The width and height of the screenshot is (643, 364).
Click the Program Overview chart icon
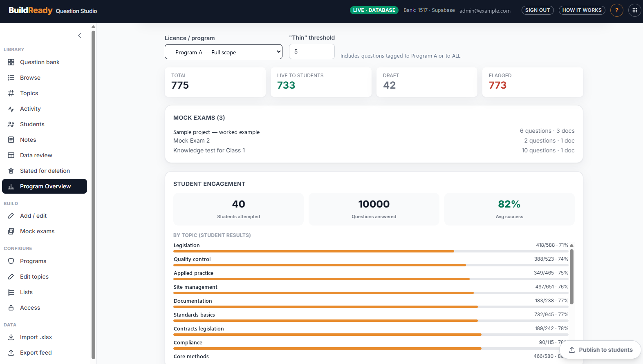coord(11,186)
